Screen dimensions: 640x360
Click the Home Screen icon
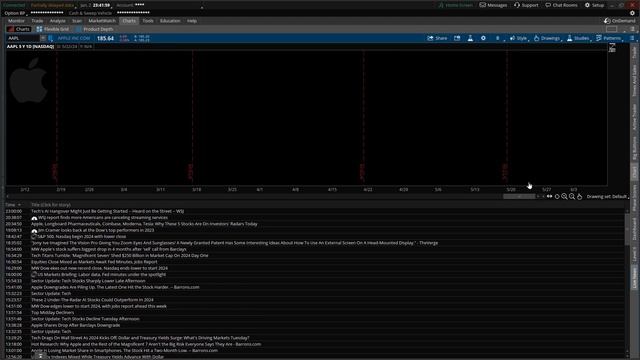click(456, 5)
